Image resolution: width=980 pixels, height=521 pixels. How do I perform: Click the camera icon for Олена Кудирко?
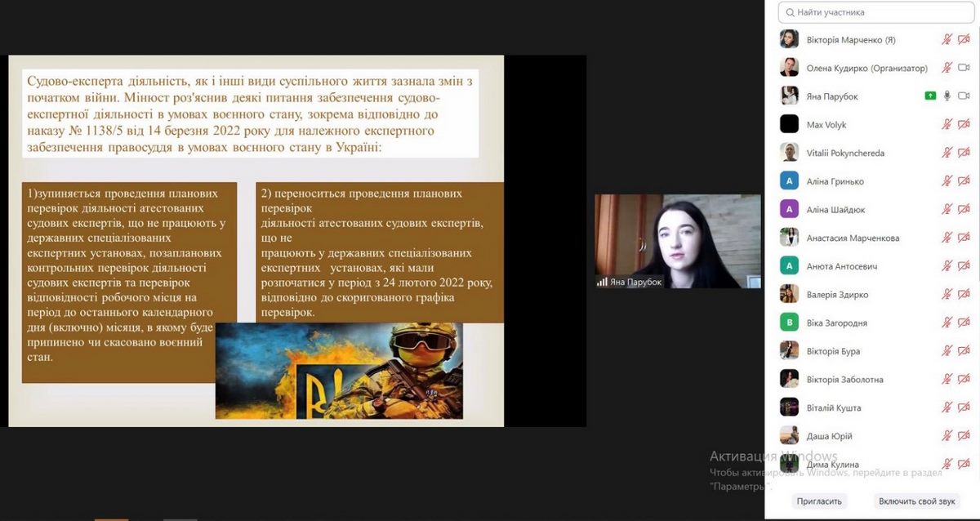point(964,68)
